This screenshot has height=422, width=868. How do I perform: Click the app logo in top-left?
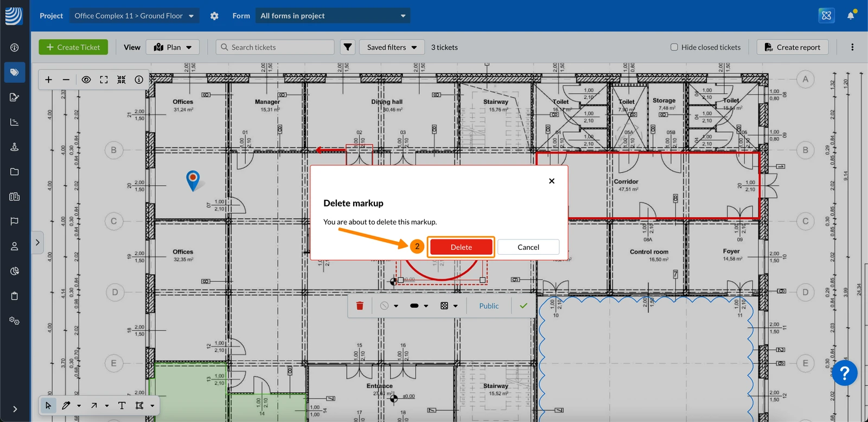14,16
